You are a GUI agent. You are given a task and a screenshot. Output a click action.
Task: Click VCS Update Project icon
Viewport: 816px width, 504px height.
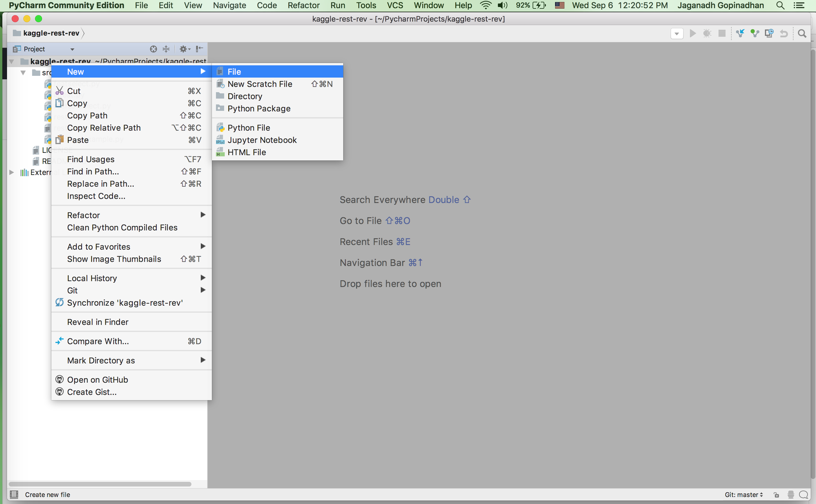(x=740, y=33)
